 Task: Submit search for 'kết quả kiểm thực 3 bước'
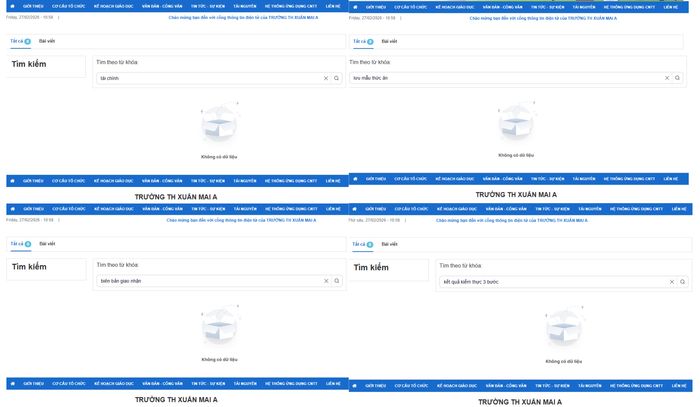[x=683, y=282]
